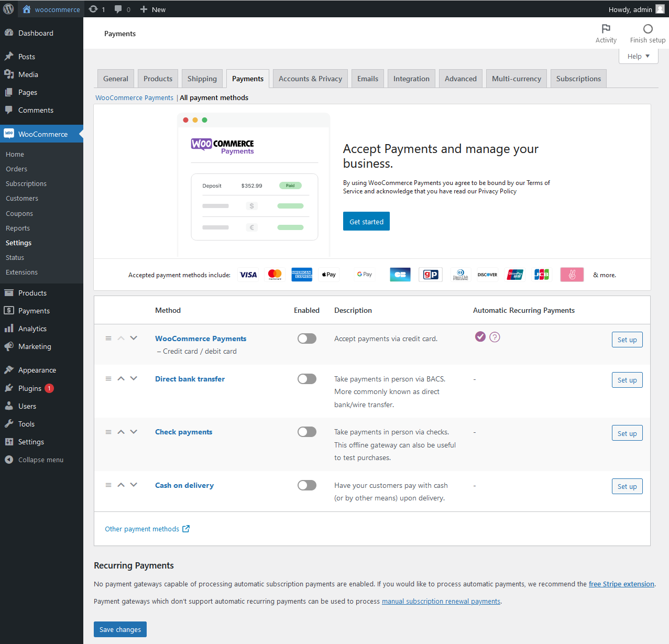Open Comments in the sidebar

coord(41,110)
